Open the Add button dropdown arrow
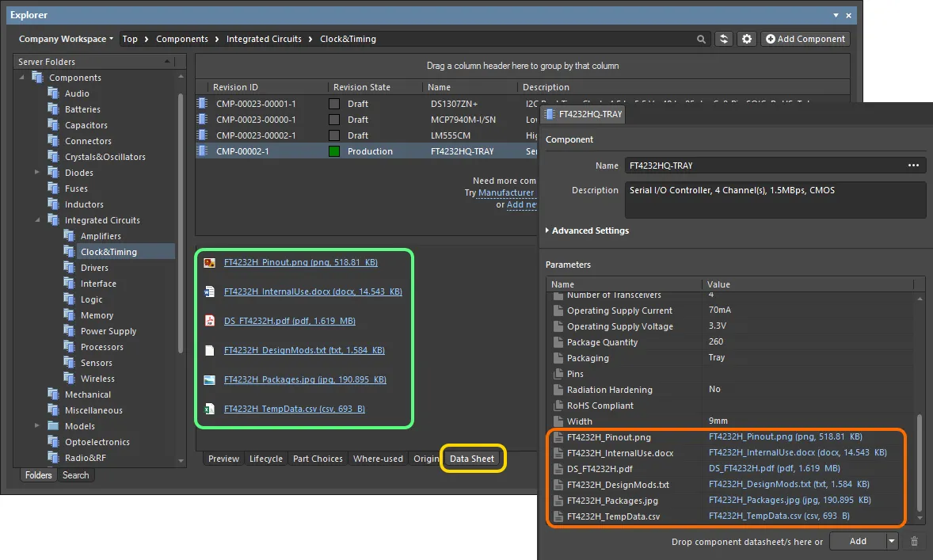 tap(893, 541)
